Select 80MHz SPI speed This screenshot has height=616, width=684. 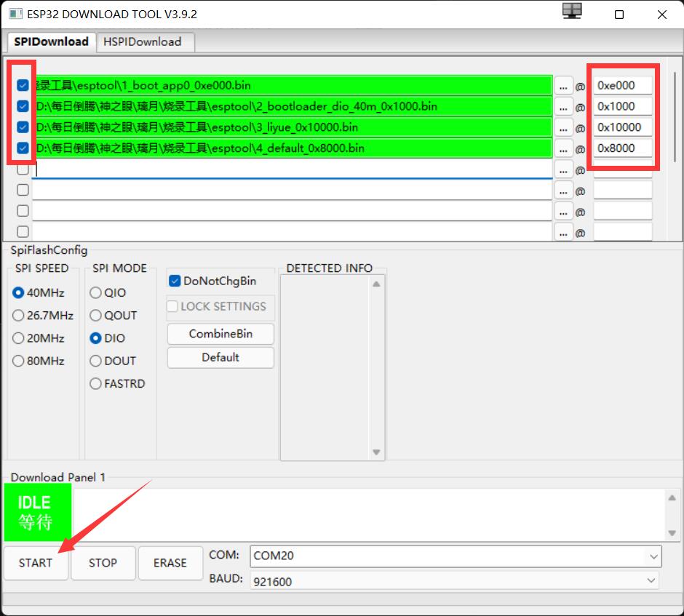39,361
